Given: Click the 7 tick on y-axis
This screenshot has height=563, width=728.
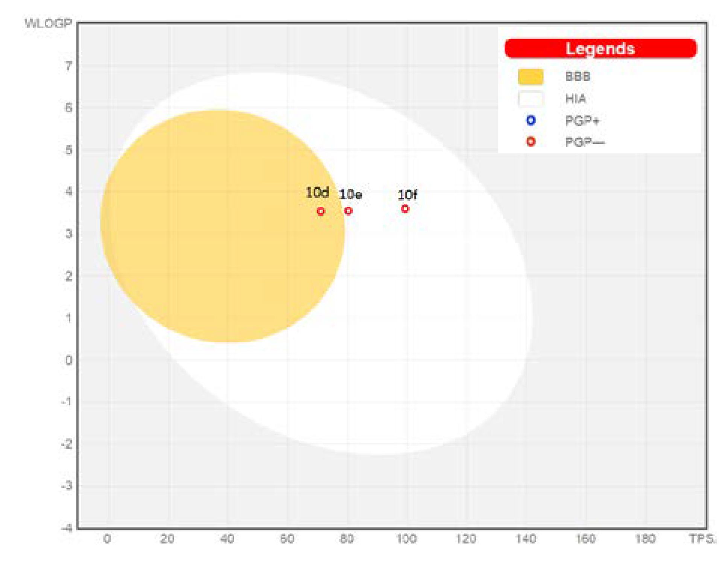Looking at the screenshot, I should click(x=68, y=66).
